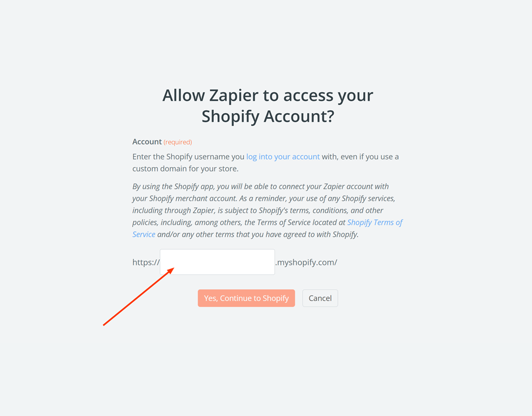Click the Shopify Terms of Service hyperlink text
Screen dimensions: 532x416
[375, 222]
